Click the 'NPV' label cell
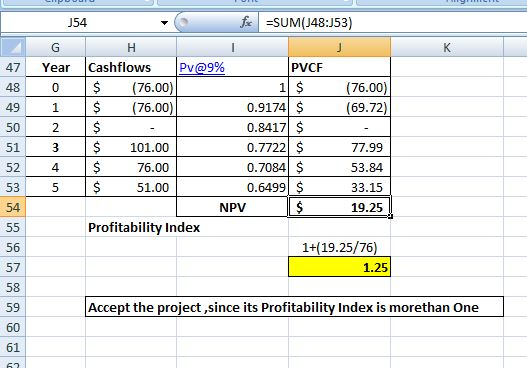The image size is (527, 368). (x=232, y=207)
